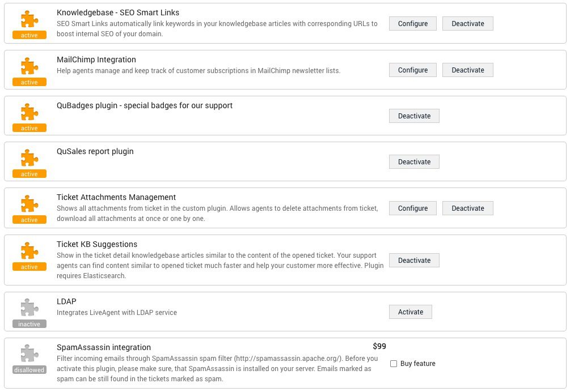The image size is (570, 392).
Task: Click the Ticket KB Suggestions puzzle icon
Action: 29,251
